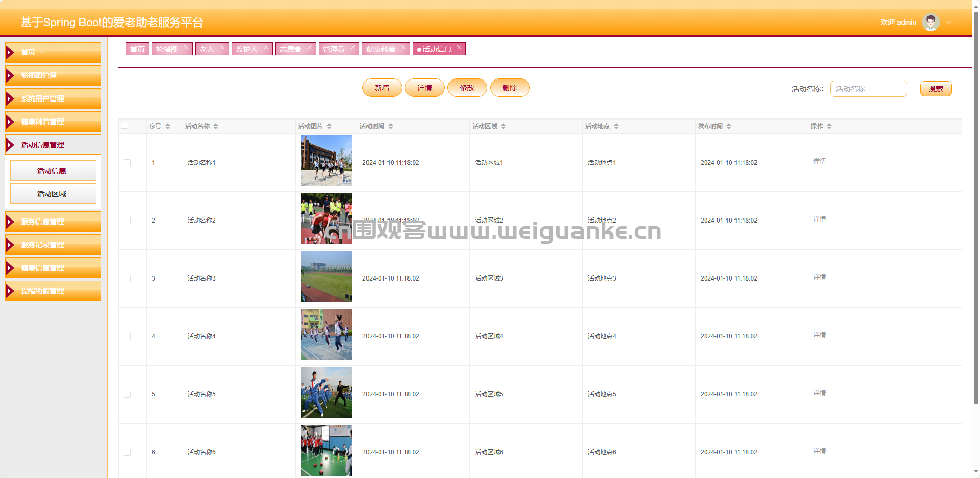This screenshot has width=980, height=478.
Task: Click the page vertical scrollbar
Action: click(x=976, y=205)
